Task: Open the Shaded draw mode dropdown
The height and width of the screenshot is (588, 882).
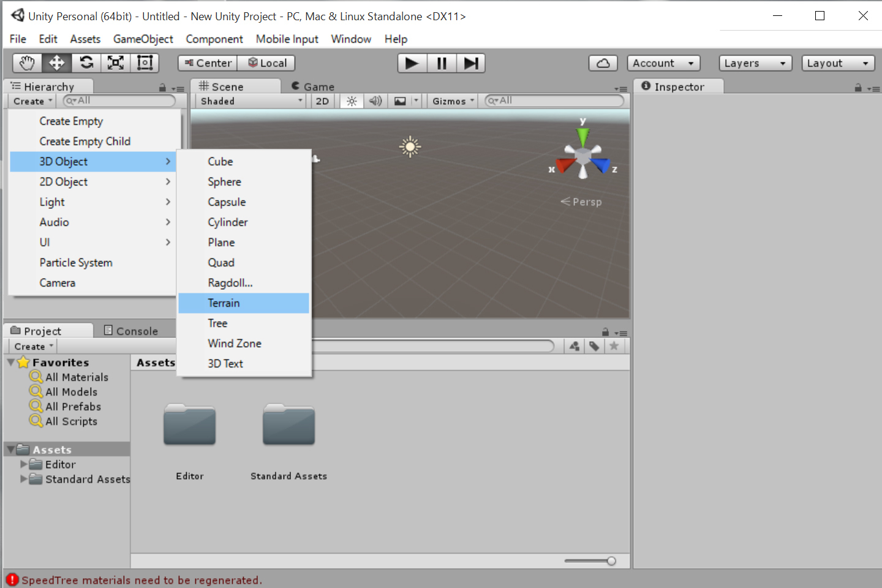Action: point(251,101)
